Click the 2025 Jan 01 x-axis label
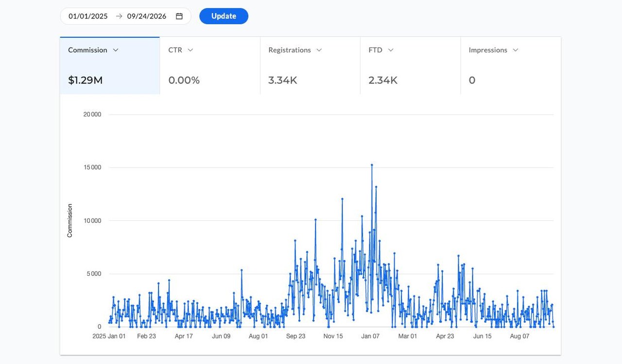Image resolution: width=622 pixels, height=364 pixels. (109, 336)
